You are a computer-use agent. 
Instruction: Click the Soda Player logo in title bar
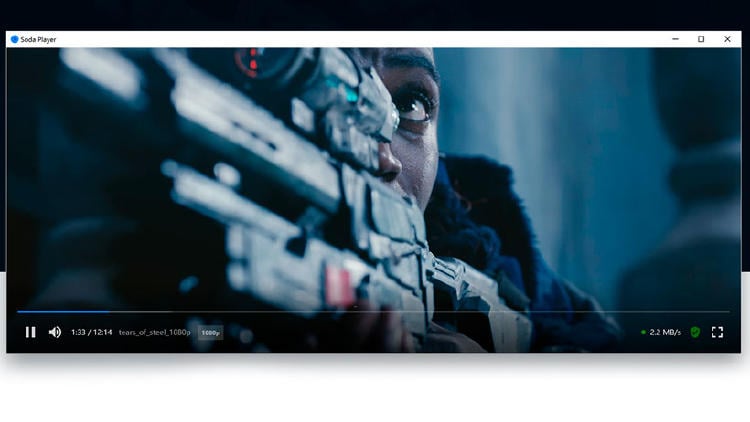14,39
